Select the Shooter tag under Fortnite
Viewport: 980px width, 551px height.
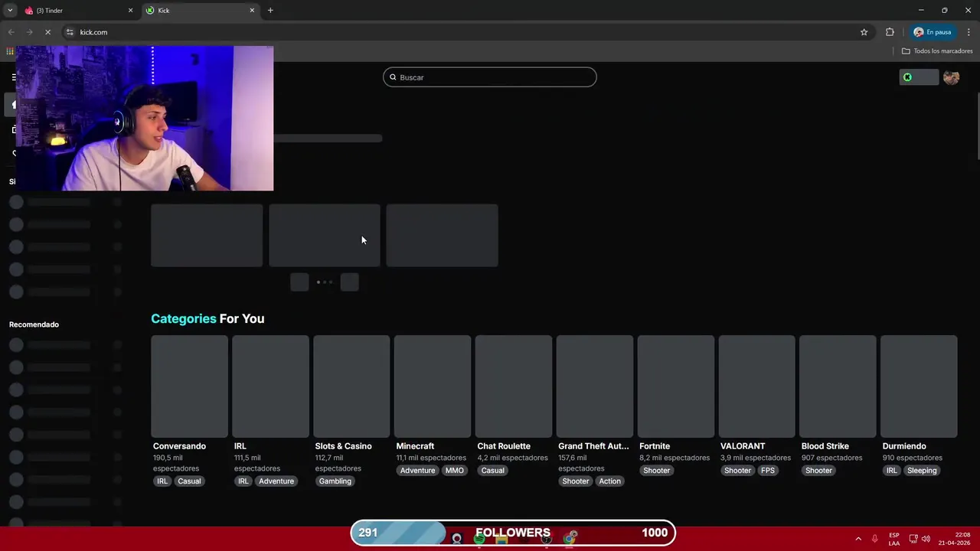(656, 471)
